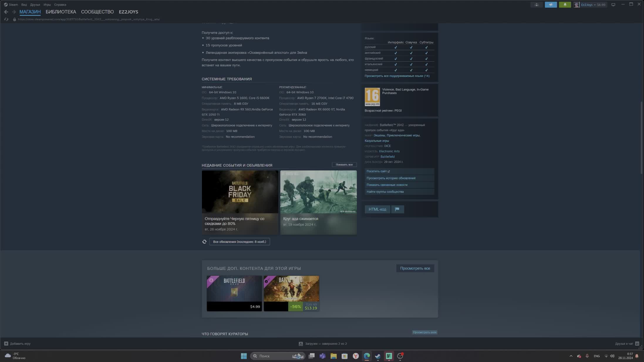Open Task View on the taskbar
This screenshot has width=644, height=362.
(312, 356)
